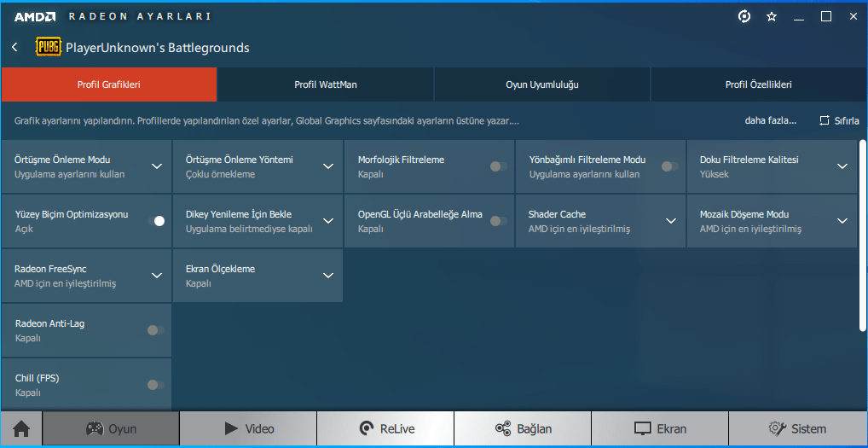Viewport: 868px width, 448px height.
Task: Click the vertical scrollbar of settings grid
Action: coord(863,236)
